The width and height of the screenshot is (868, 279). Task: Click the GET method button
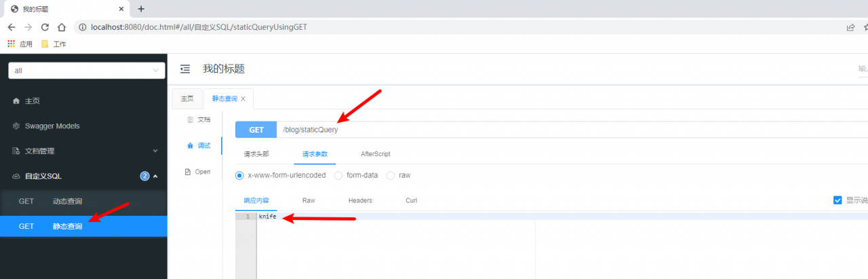[256, 130]
